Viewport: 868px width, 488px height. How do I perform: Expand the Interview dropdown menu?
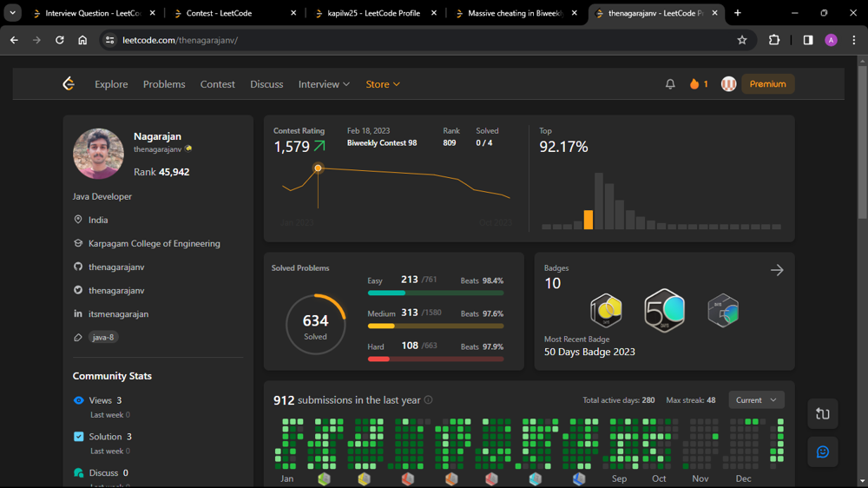324,84
